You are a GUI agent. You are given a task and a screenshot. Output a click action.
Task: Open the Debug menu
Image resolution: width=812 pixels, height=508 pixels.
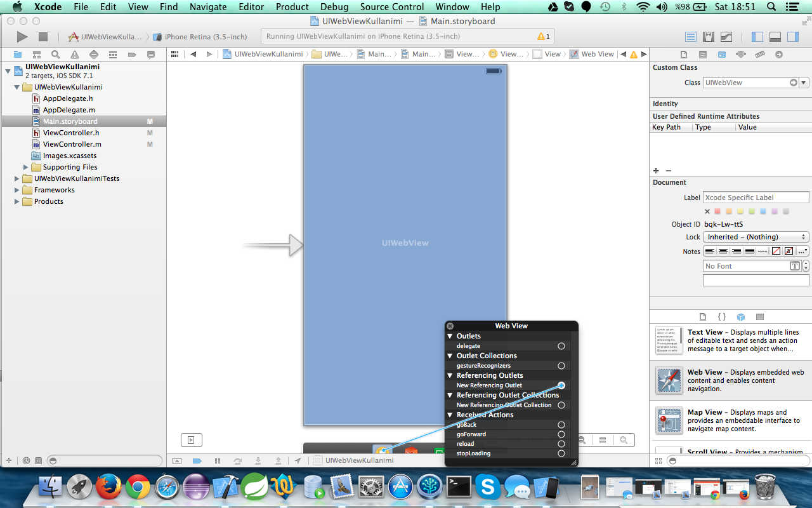(334, 7)
